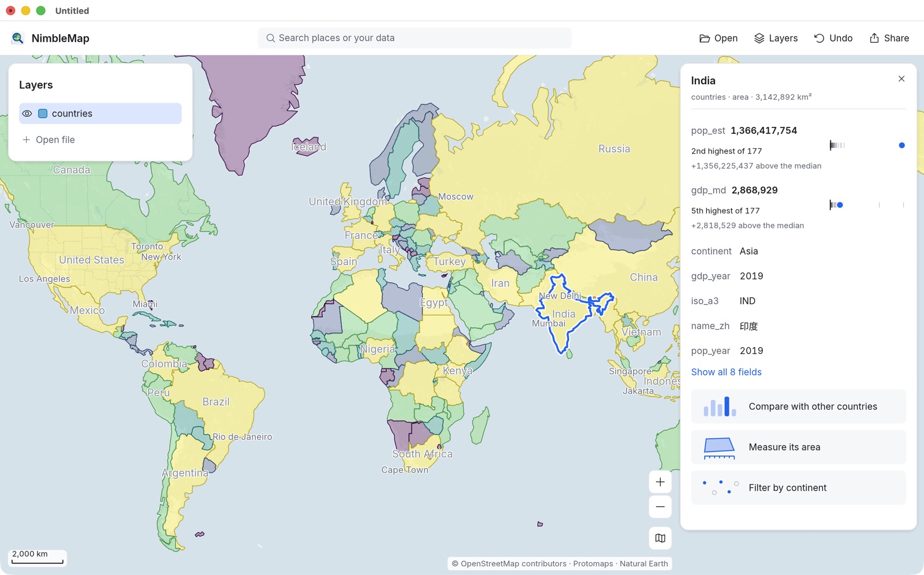Click the pop_est value 1,366,417,754
924x575 pixels.
pyautogui.click(x=763, y=130)
